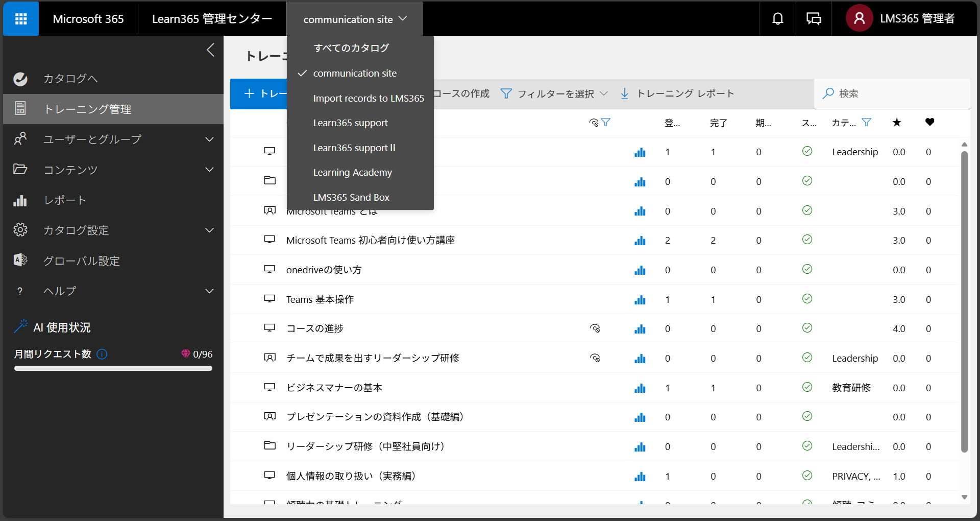Viewport: 980px width, 521px height.
Task: Click scrollbar down arrow
Action: (964, 497)
